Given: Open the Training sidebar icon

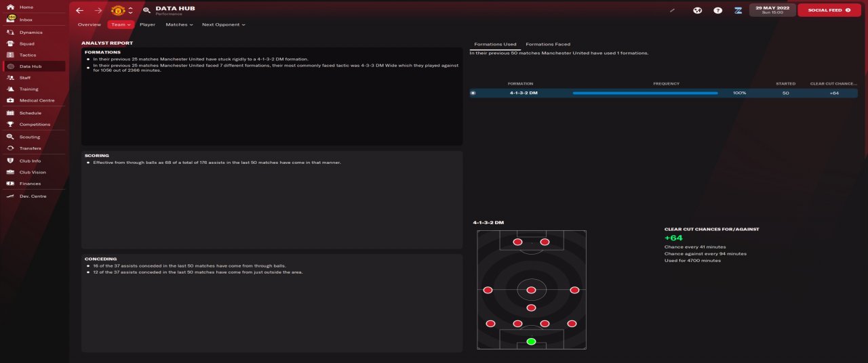Looking at the screenshot, I should point(10,89).
